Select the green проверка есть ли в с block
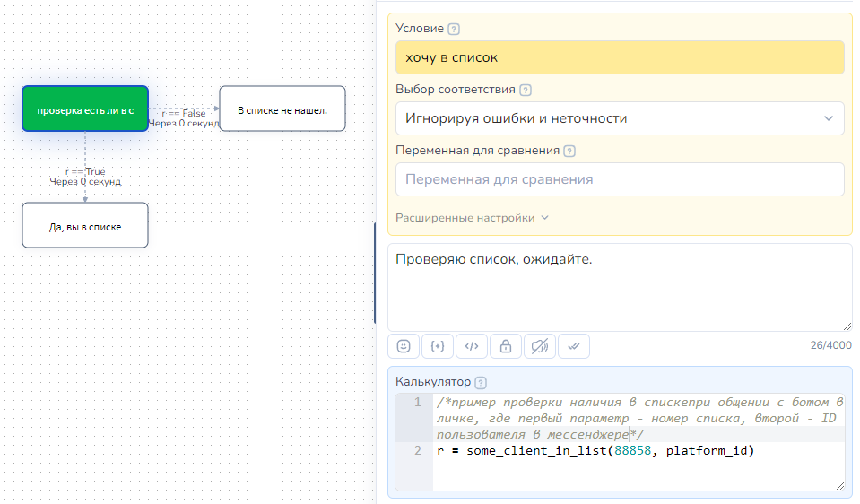The height and width of the screenshot is (504, 860). (85, 109)
